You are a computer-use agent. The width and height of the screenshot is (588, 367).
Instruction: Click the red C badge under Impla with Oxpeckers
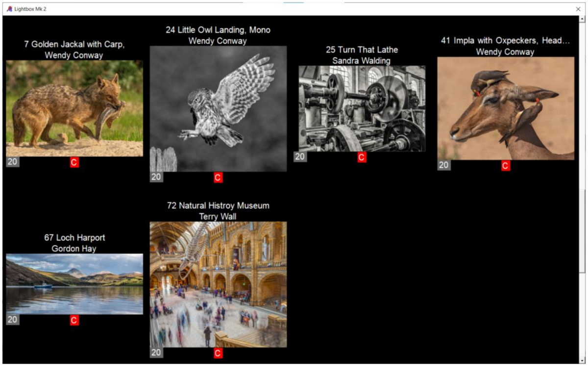506,166
